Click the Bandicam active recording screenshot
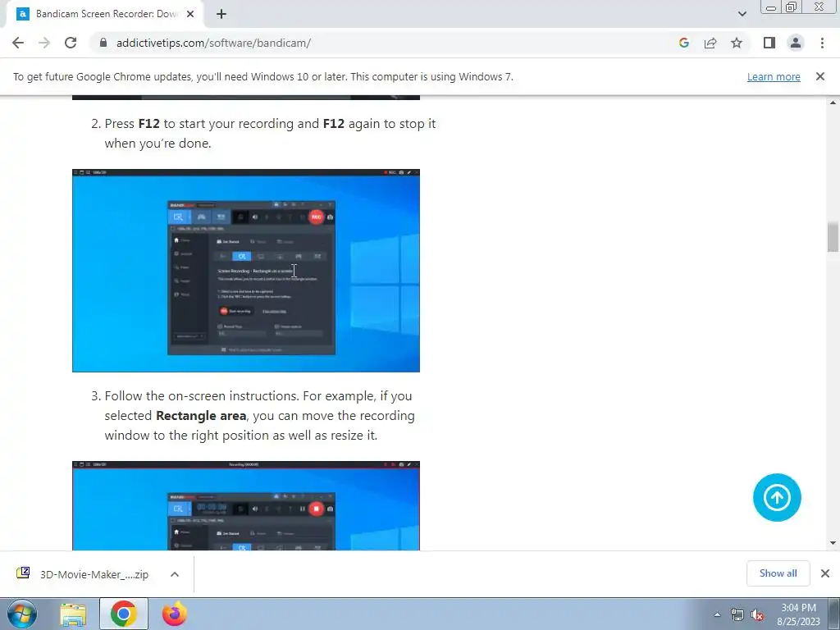 tap(246, 505)
